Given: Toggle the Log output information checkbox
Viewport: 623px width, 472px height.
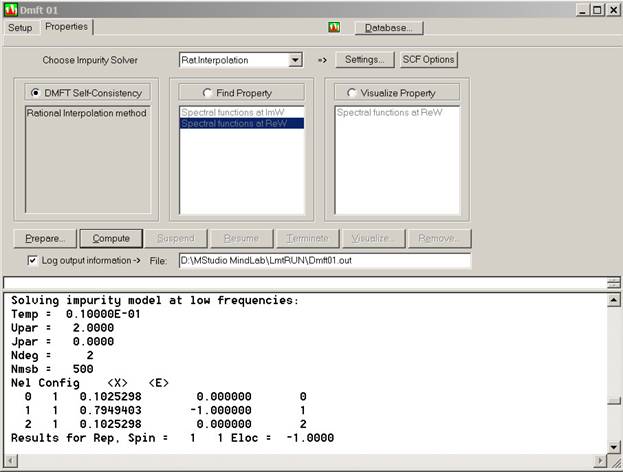Looking at the screenshot, I should [x=32, y=260].
